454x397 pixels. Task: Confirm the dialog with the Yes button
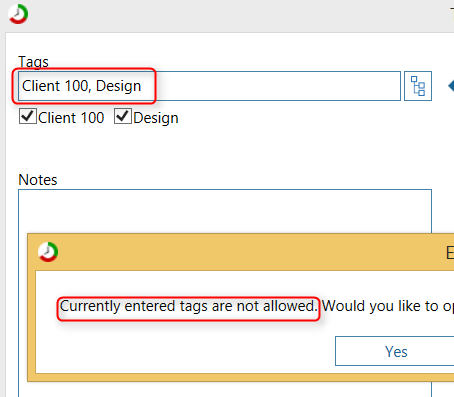[x=396, y=351]
